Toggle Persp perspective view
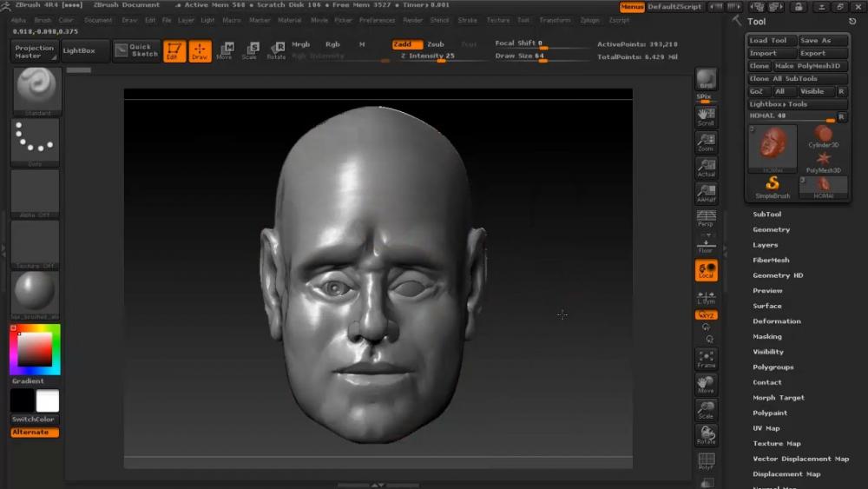The image size is (868, 489). (706, 218)
